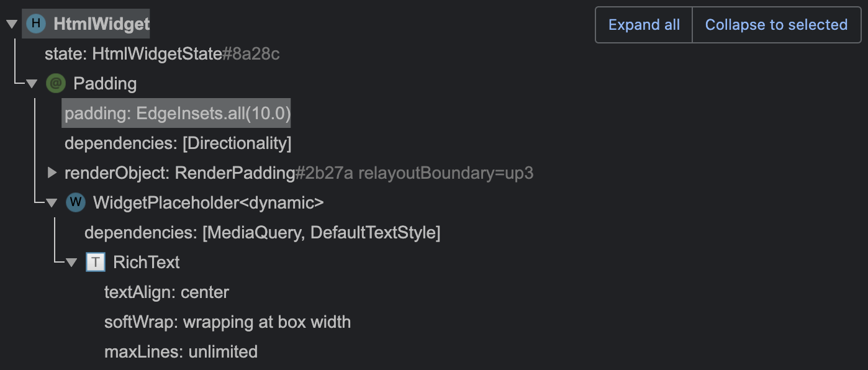
Task: Click the Expand all button
Action: point(643,25)
